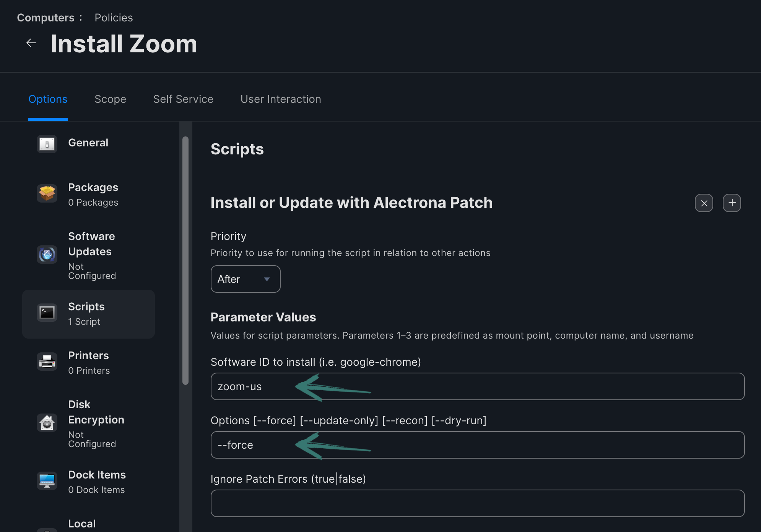Screen dimensions: 761x532
Task: Open the Dock Items monitor icon
Action: click(47, 481)
